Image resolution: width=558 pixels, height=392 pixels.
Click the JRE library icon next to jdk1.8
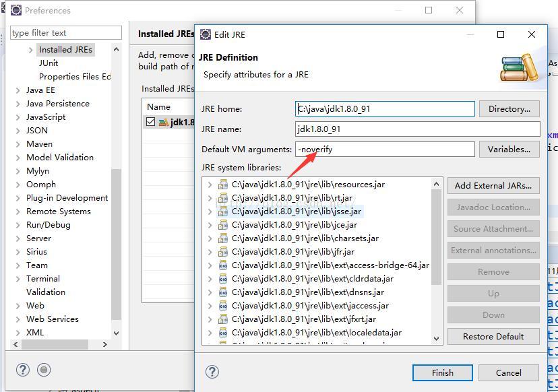[x=163, y=123]
